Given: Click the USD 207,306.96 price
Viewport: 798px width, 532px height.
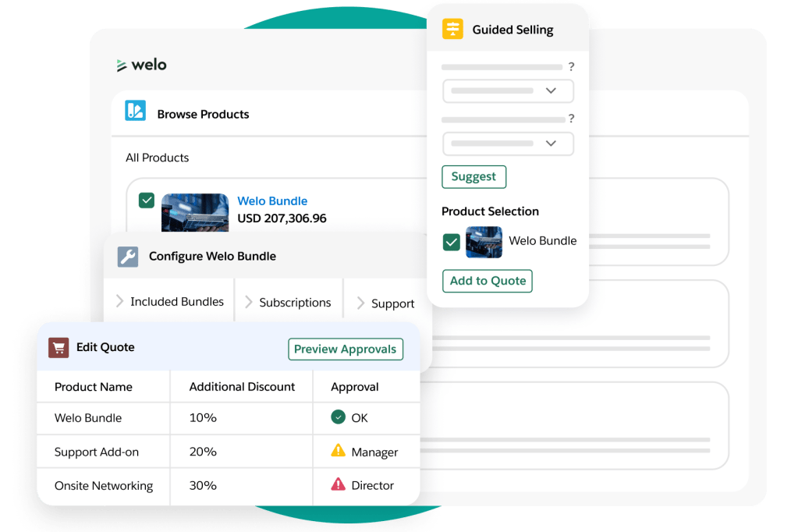Looking at the screenshot, I should [x=282, y=218].
